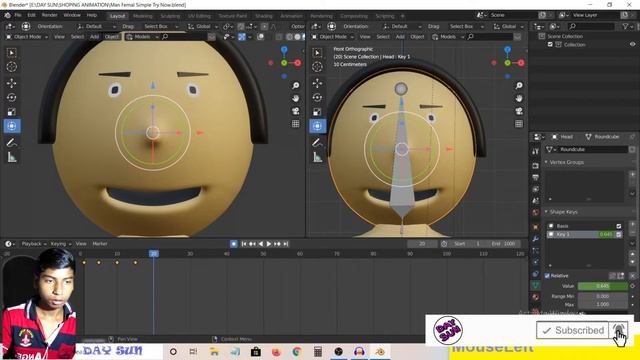Select the Annotate tool in left viewport
Image resolution: width=640 pixels, height=360 pixels.
tap(11, 142)
